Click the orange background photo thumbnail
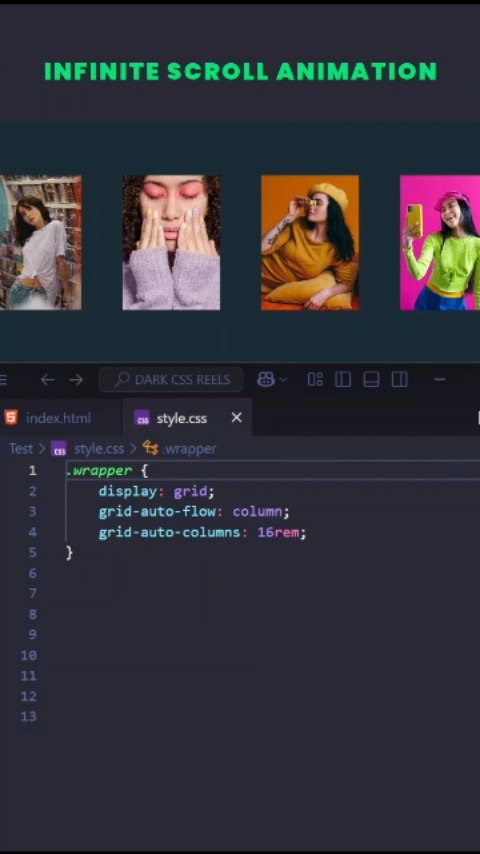Viewport: 480px width, 854px height. click(x=310, y=243)
